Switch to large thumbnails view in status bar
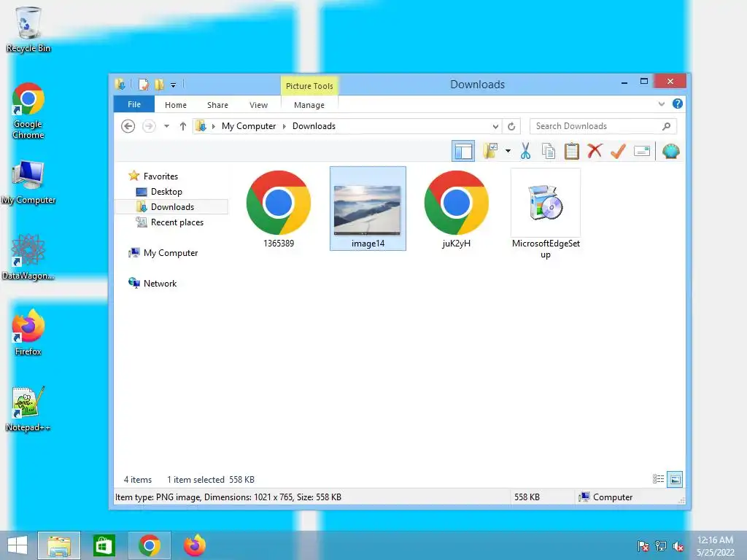This screenshot has height=560, width=747. click(675, 479)
